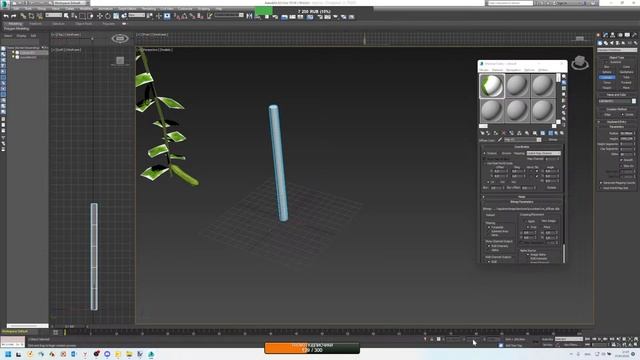Open Material Editor Utilities menu

pyautogui.click(x=543, y=70)
